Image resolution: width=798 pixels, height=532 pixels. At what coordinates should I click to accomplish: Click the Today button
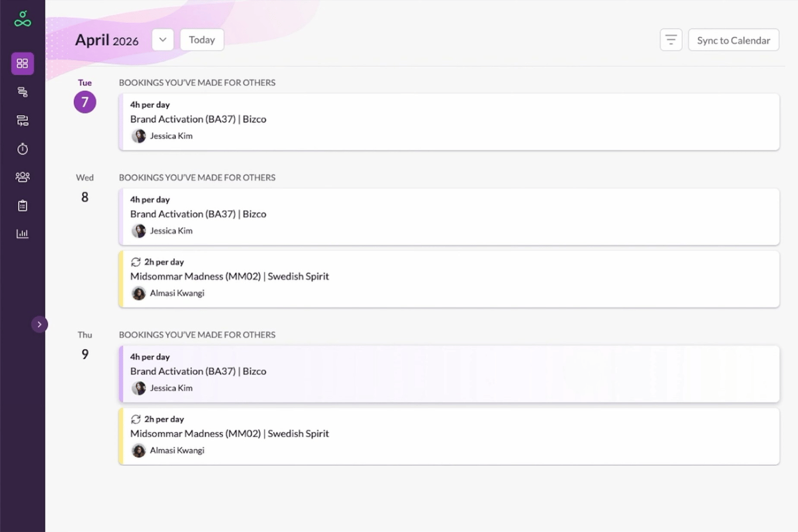tap(202, 40)
